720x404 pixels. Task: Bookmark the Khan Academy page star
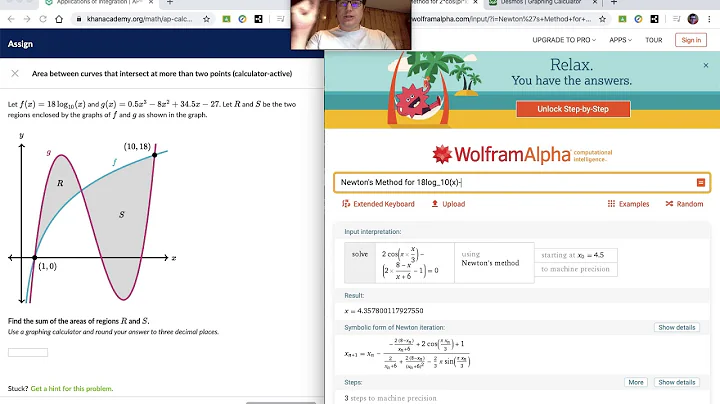[x=207, y=19]
